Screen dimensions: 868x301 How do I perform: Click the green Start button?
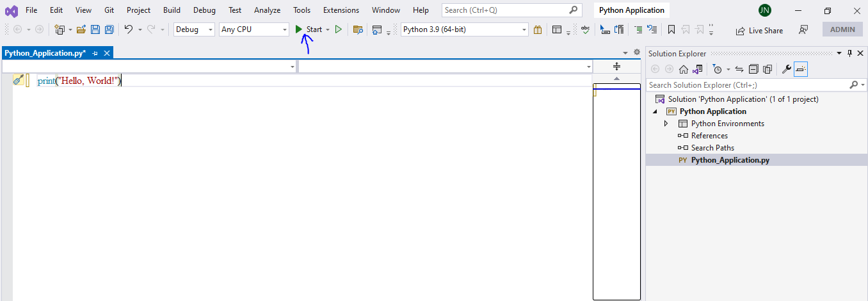coord(309,29)
